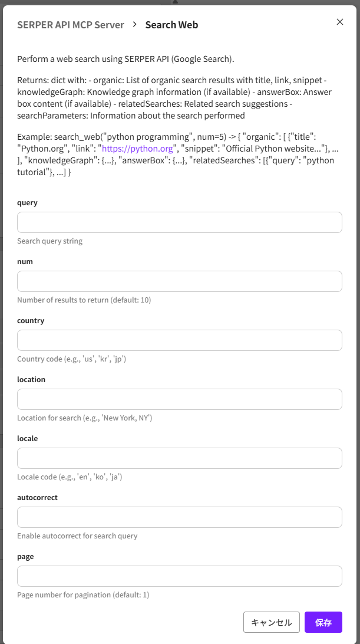
Task: Focus the query text input box
Action: tap(180, 222)
